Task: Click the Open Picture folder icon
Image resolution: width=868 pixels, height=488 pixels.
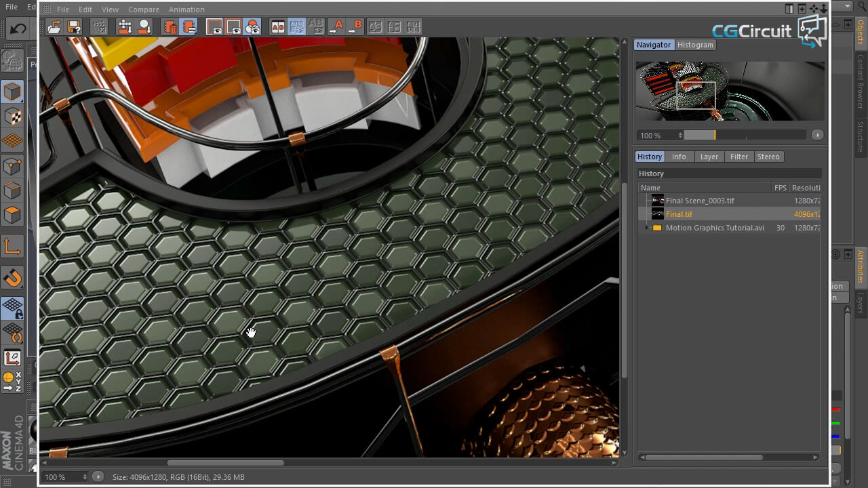Action: pyautogui.click(x=54, y=27)
